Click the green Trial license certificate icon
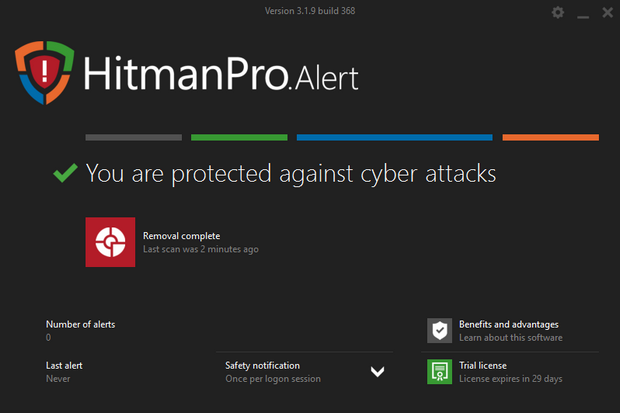The image size is (620, 413). click(439, 371)
